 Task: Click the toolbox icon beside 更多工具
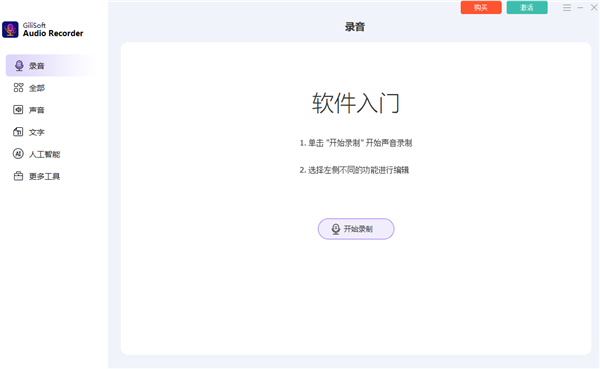coord(18,176)
